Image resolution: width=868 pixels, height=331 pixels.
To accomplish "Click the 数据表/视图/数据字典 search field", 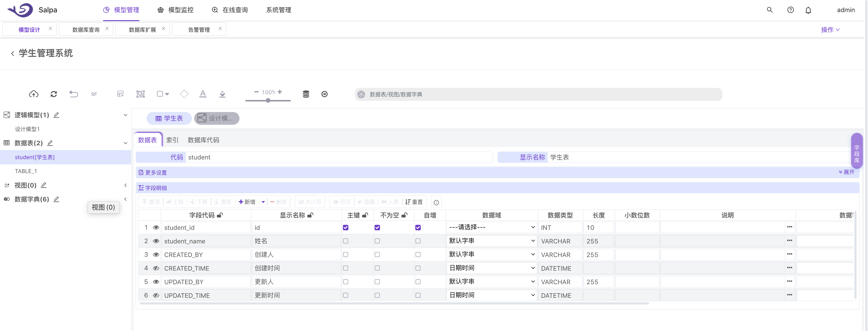I will (538, 95).
